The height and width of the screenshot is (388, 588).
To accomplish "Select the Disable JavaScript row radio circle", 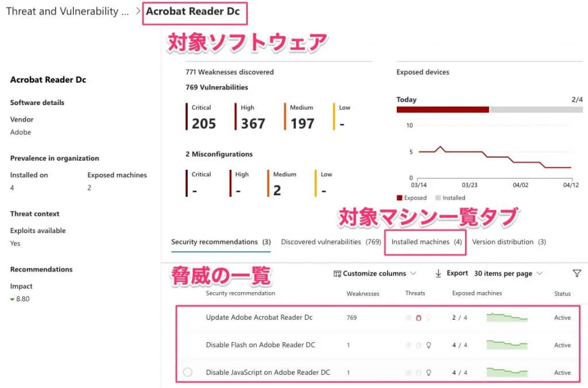I will 188,373.
